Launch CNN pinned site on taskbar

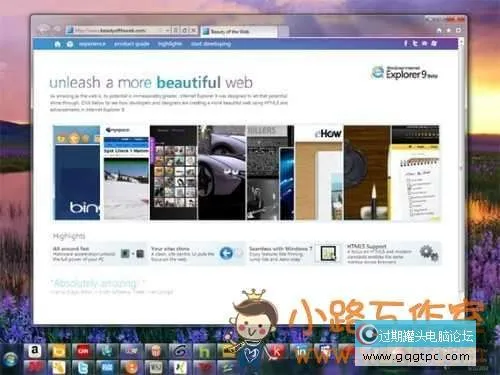[82, 351]
